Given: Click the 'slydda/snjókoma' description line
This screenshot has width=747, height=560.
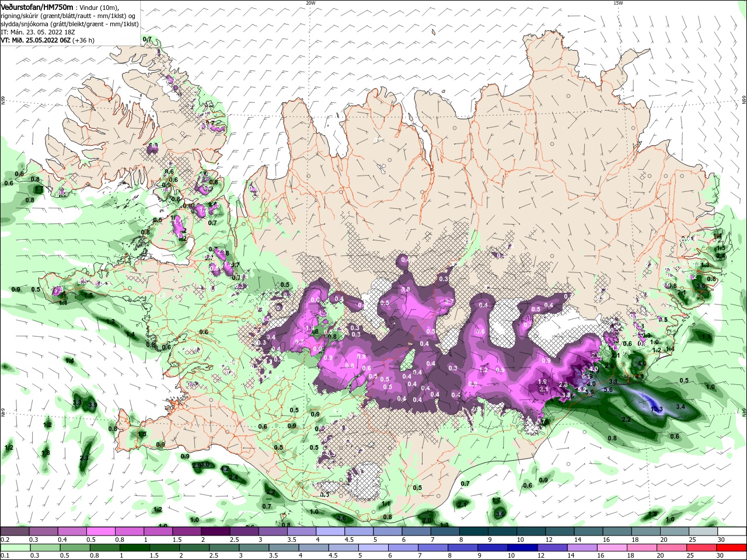Looking at the screenshot, I should pos(69,24).
